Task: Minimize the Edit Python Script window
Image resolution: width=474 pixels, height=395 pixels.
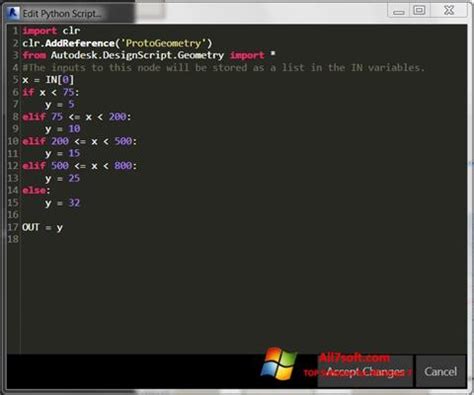Action: (399, 12)
